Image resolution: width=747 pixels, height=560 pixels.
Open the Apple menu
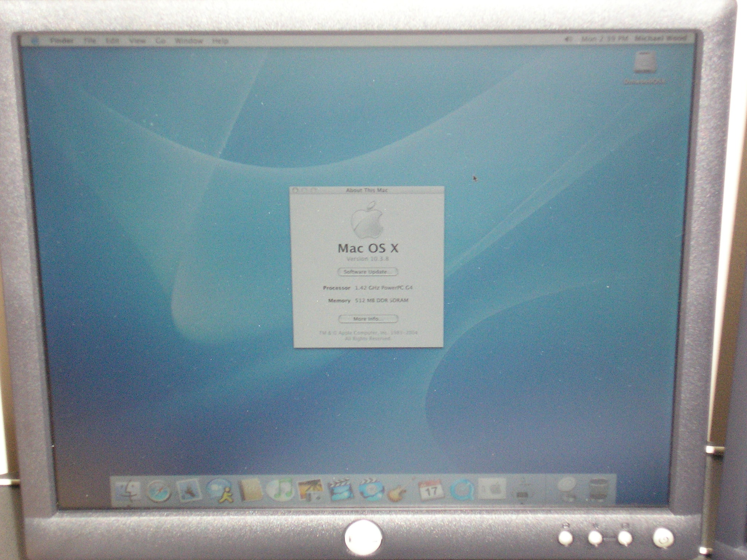tap(35, 41)
